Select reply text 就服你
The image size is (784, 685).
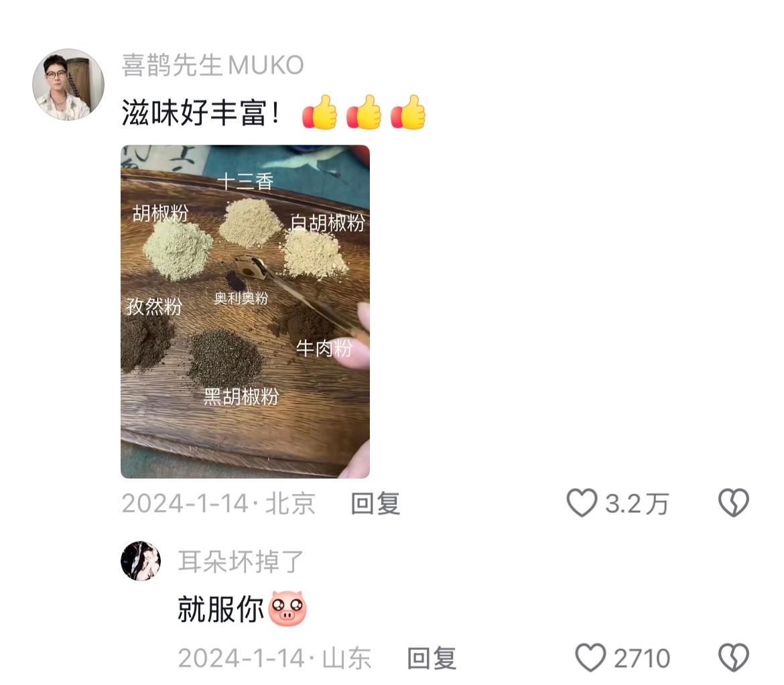221,609
